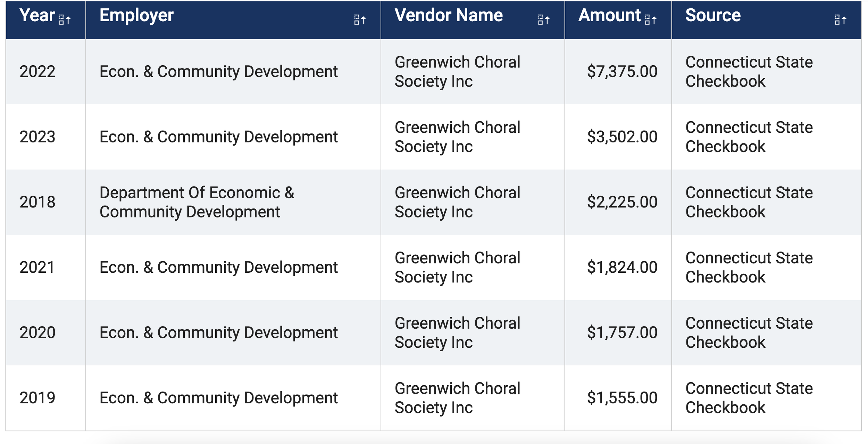Click the Year column header text
The image size is (868, 444).
coord(37,16)
